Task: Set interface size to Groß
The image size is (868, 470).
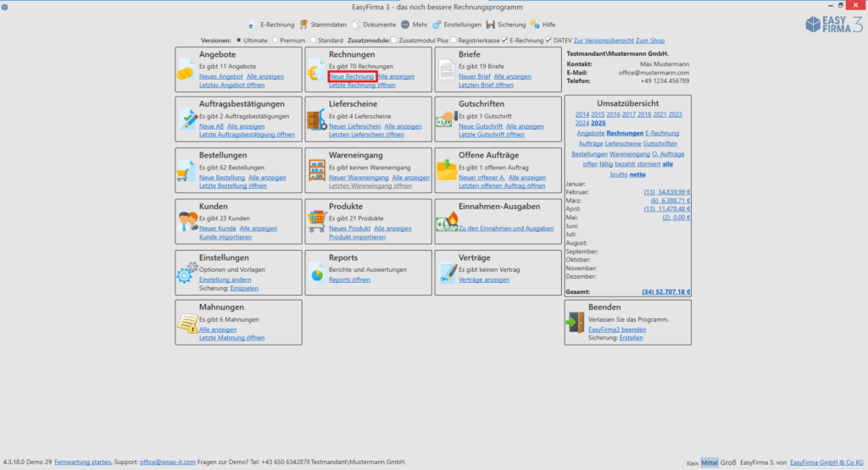Action: click(x=728, y=462)
